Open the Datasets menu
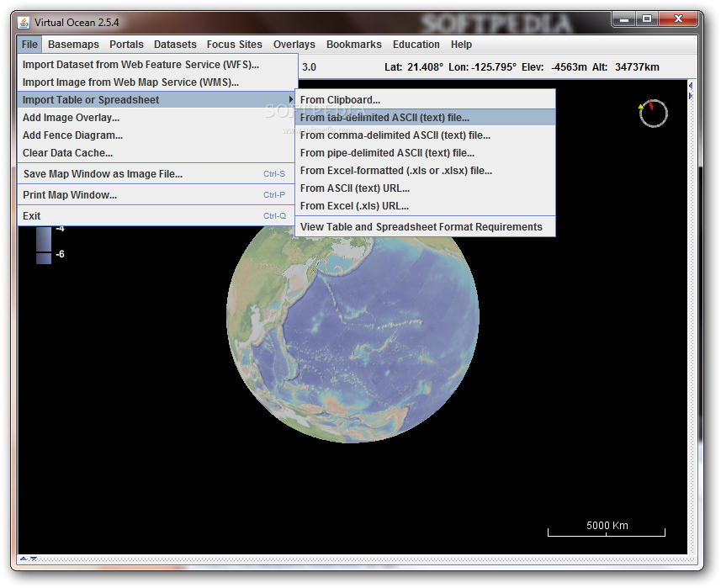 click(175, 44)
